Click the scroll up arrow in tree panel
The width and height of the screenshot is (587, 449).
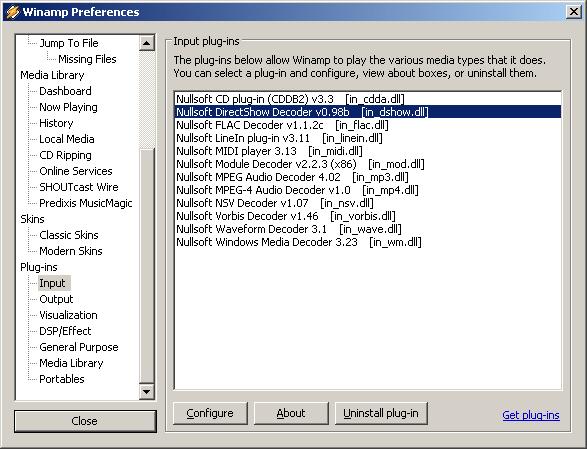[x=146, y=43]
